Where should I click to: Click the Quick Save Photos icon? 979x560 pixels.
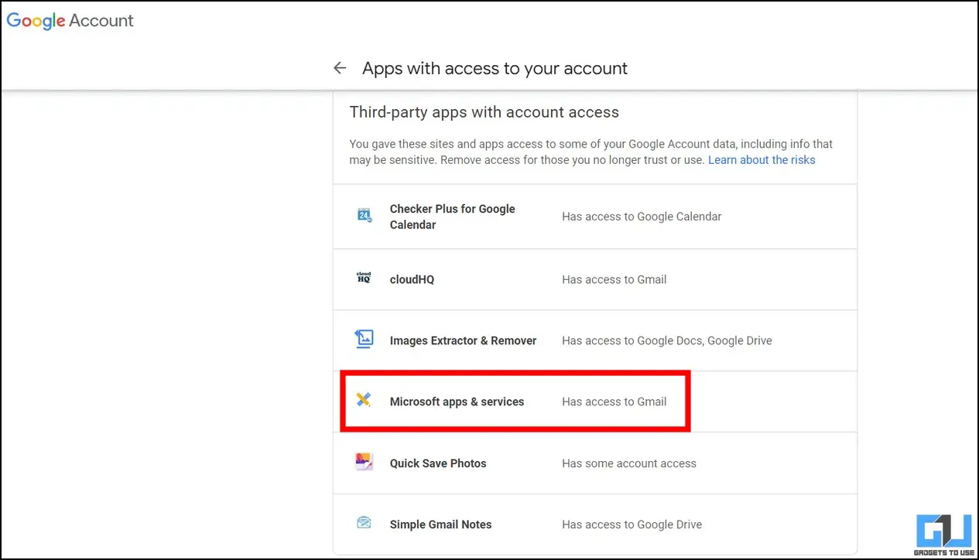[x=364, y=462]
